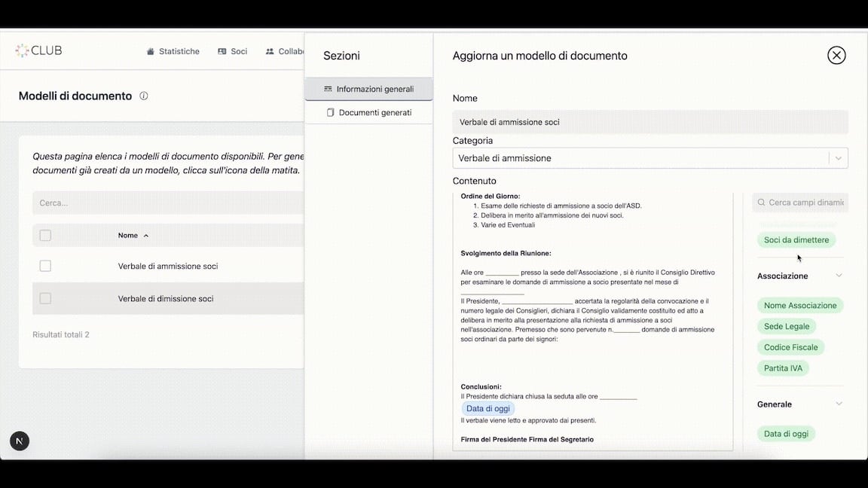Open the Categoria dropdown
The image size is (868, 488).
(838, 158)
